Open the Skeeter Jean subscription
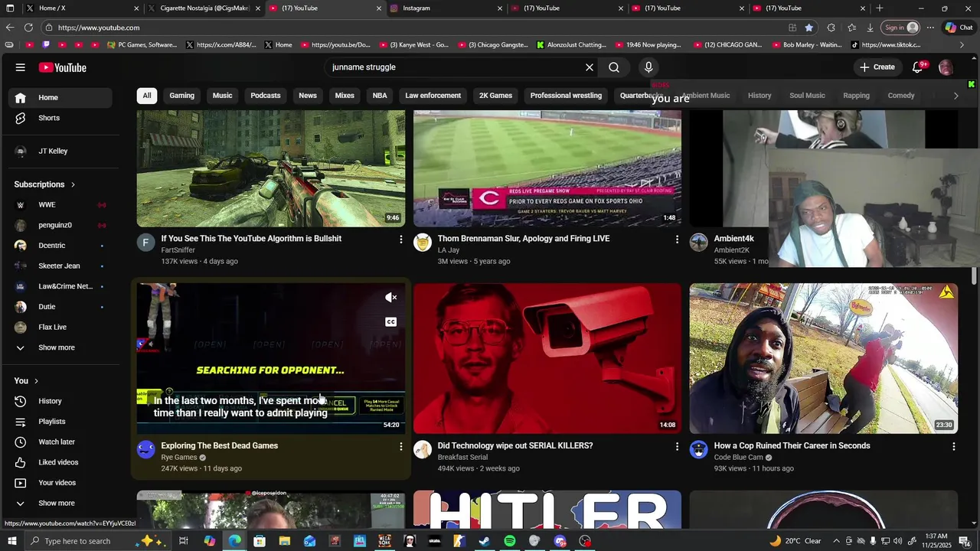Screen dimensions: 980x551 point(60,266)
